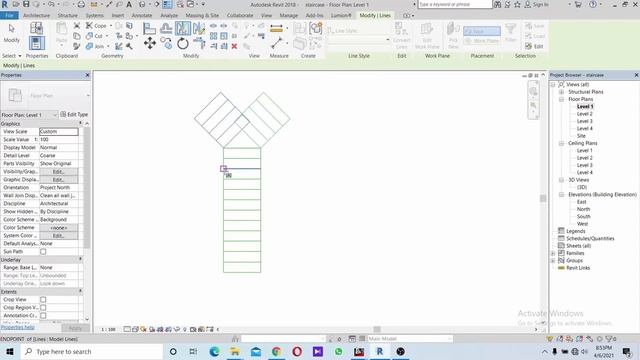This screenshot has width=640, height=360.
Task: Select the Offset tool icon
Action: pyautogui.click(x=166, y=29)
